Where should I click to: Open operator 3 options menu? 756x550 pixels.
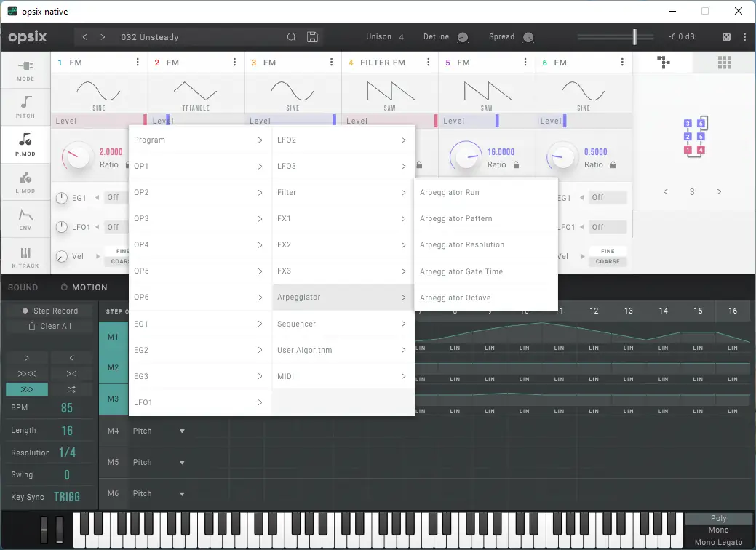(x=331, y=62)
